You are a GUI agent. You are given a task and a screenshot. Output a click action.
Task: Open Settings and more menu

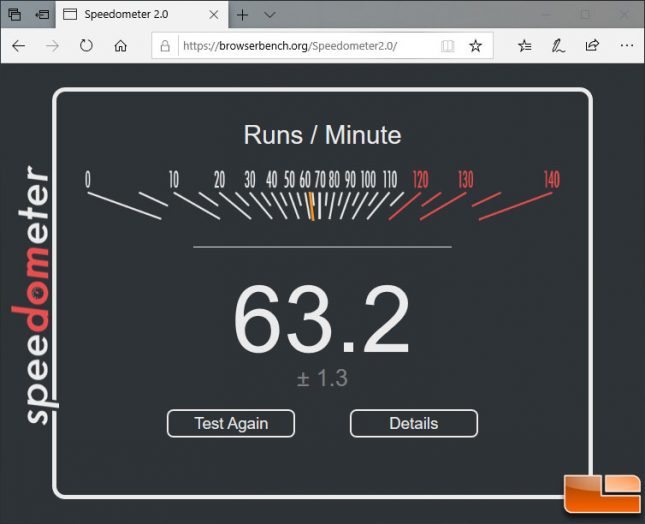[x=626, y=45]
